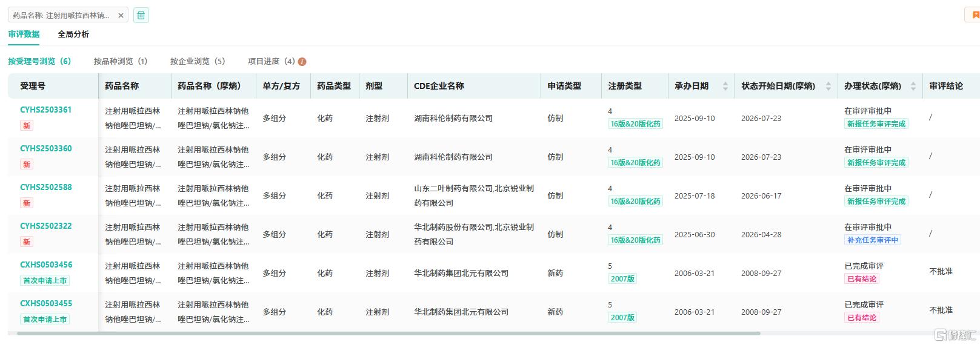
Task: Click the 补充任务审评中 status tag
Action: [873, 240]
